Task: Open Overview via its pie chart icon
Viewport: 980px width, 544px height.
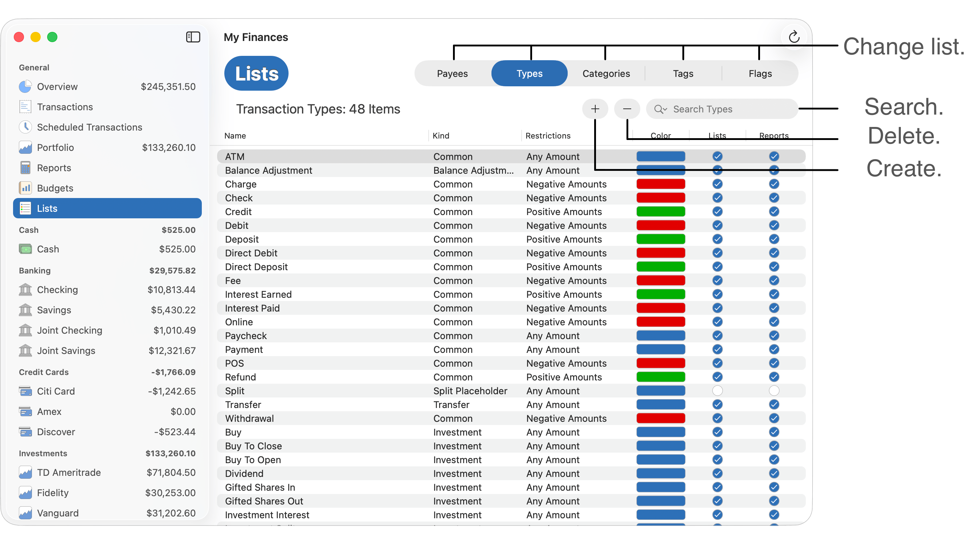Action: 25,87
